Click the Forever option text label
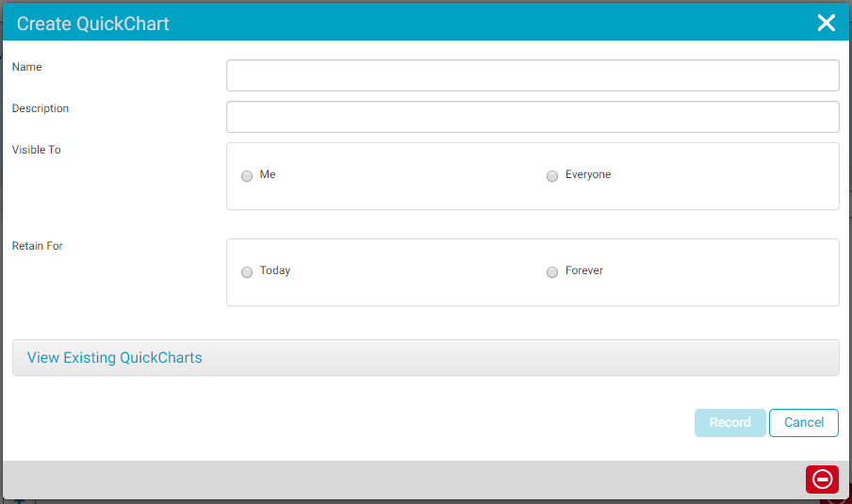 click(584, 270)
